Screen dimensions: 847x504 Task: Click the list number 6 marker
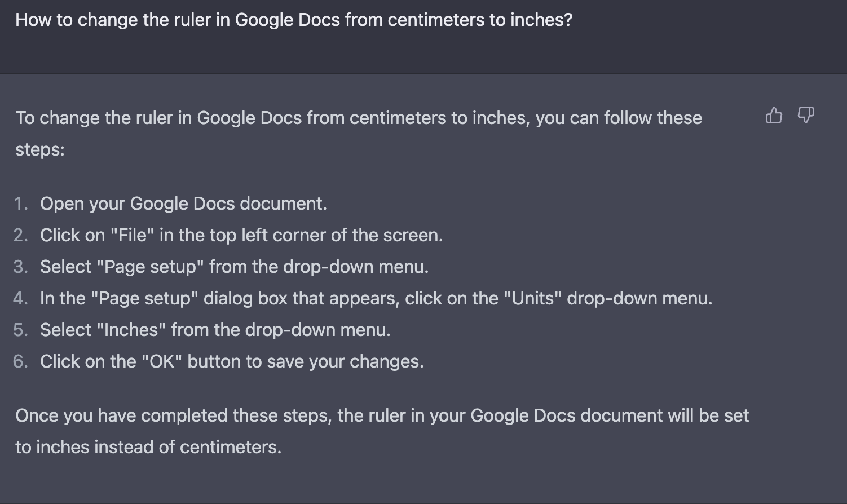(x=20, y=361)
